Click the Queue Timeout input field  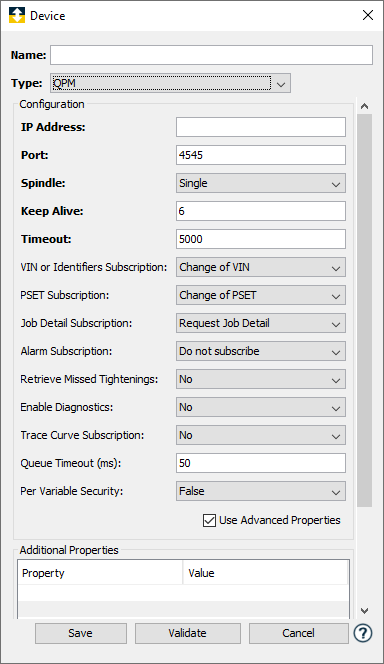261,463
